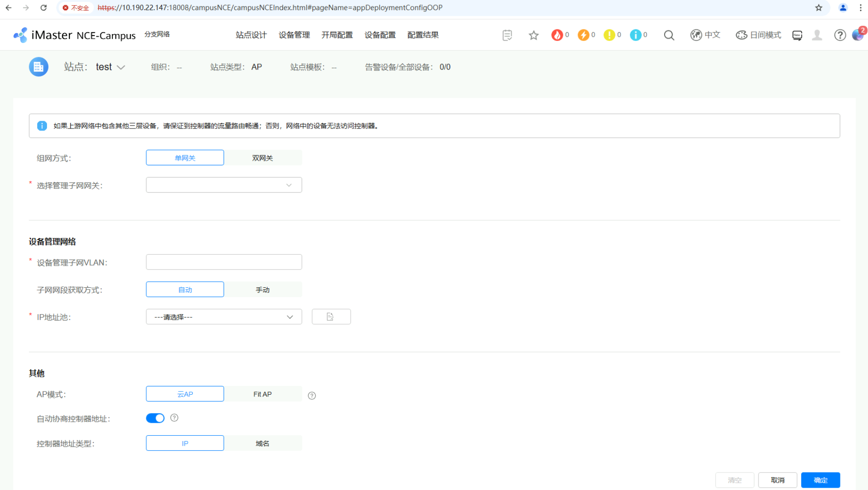Open the 设备管理 menu
This screenshot has height=490, width=868.
[x=294, y=35]
